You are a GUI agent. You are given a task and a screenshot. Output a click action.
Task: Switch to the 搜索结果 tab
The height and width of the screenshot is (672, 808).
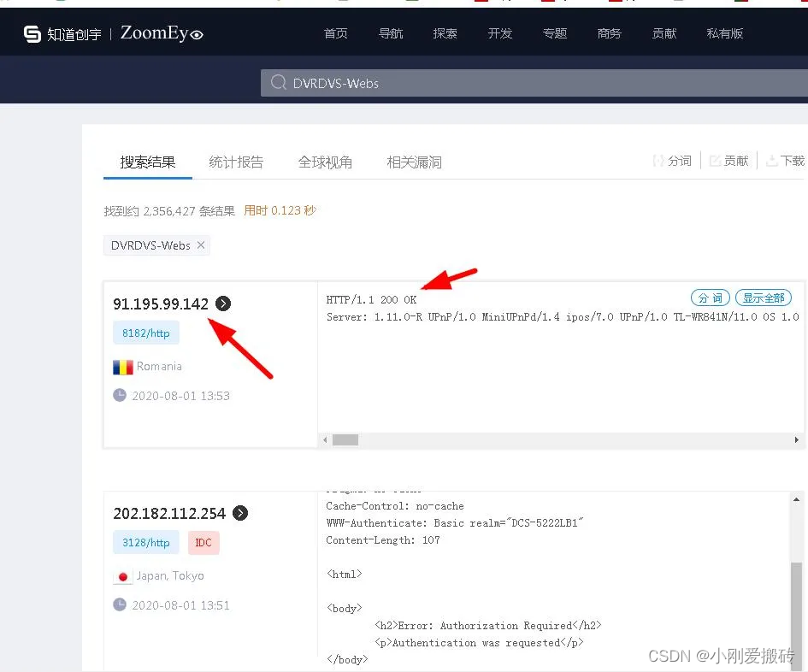pos(148,162)
